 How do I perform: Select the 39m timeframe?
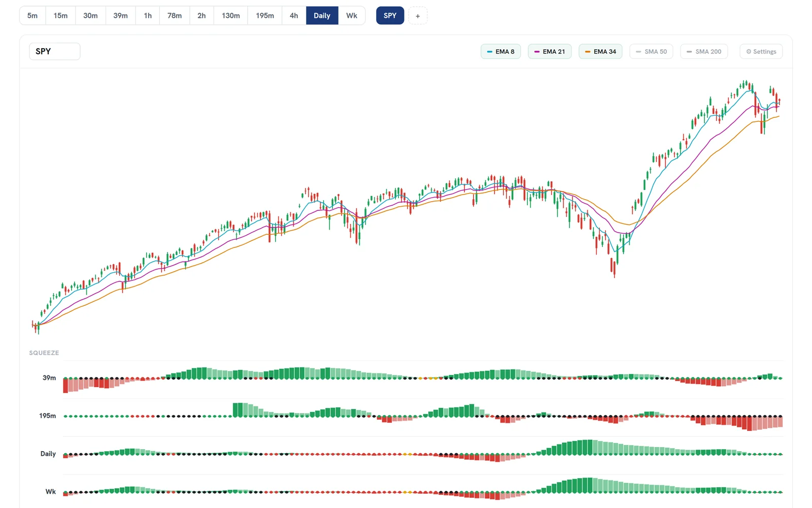(x=120, y=16)
